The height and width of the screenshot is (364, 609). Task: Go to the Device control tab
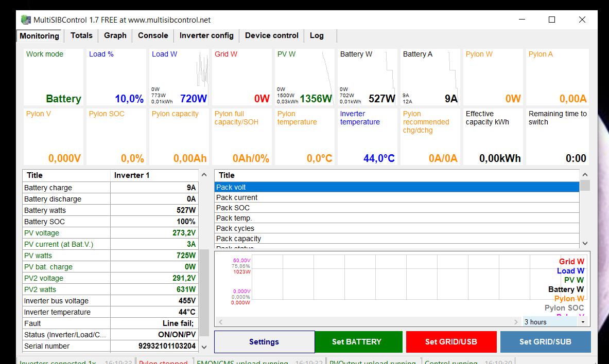tap(271, 35)
